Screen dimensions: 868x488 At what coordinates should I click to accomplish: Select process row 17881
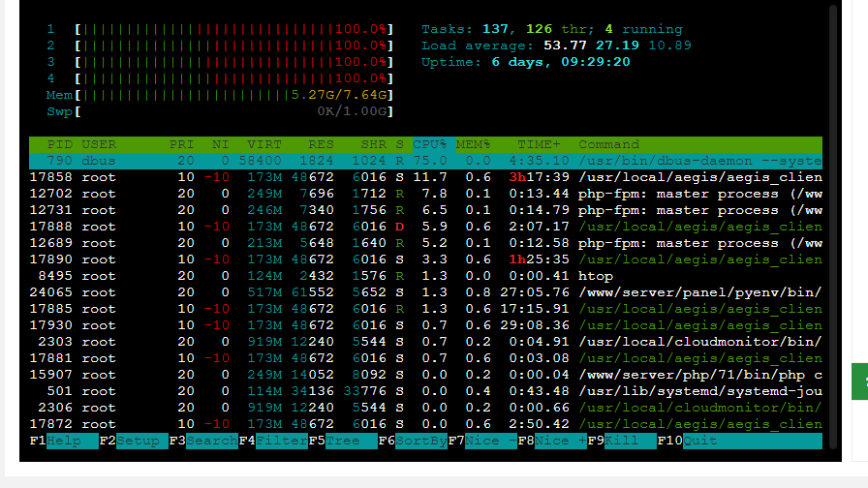click(425, 358)
